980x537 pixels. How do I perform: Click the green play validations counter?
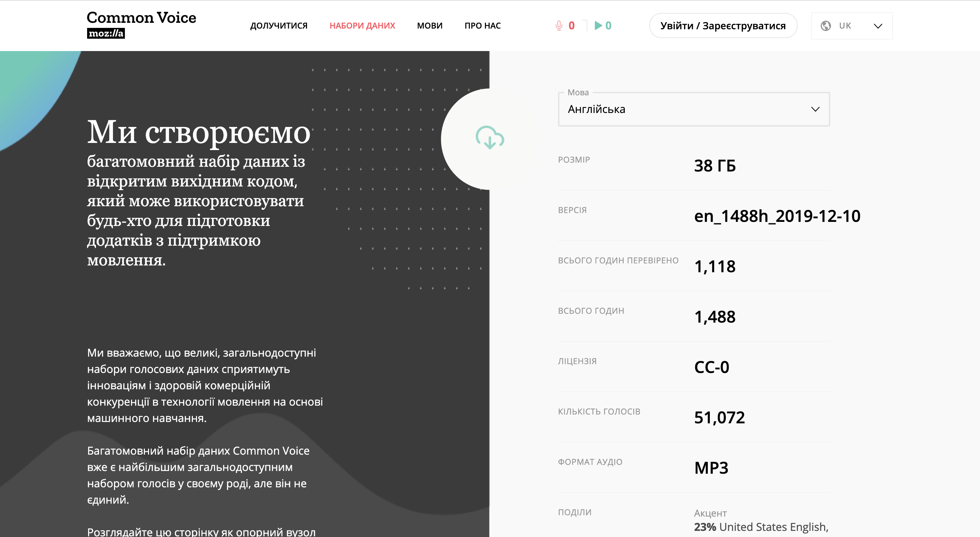[x=603, y=26]
